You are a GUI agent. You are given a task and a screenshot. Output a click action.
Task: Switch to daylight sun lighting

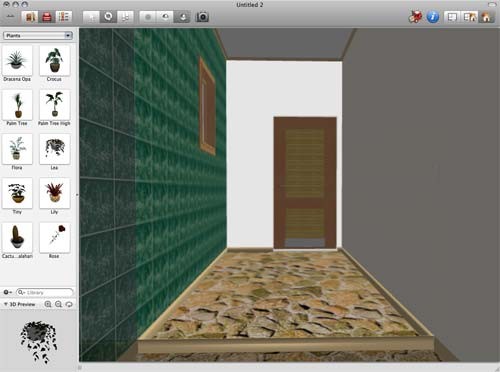pyautogui.click(x=148, y=17)
